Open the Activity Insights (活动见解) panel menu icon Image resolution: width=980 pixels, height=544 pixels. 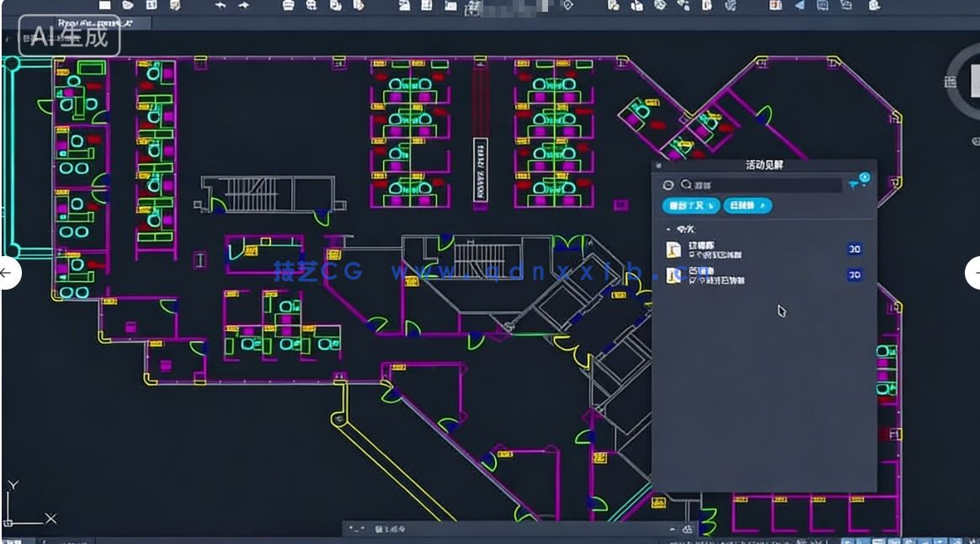tap(657, 165)
